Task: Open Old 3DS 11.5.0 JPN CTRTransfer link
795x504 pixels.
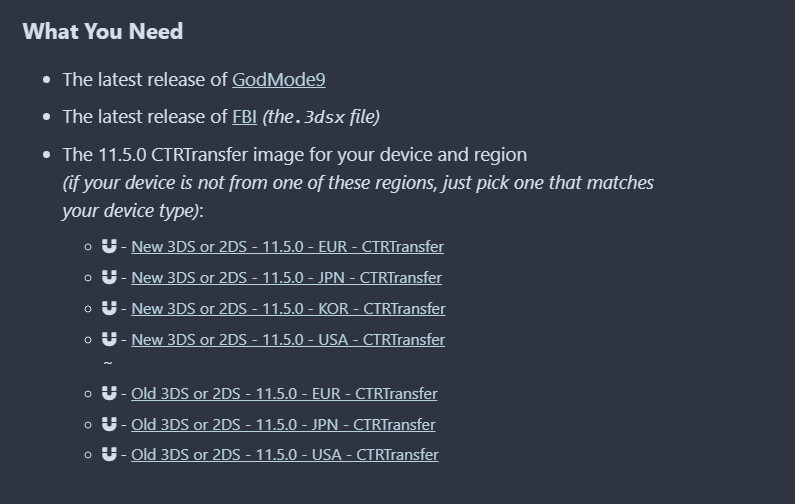Action: [283, 424]
